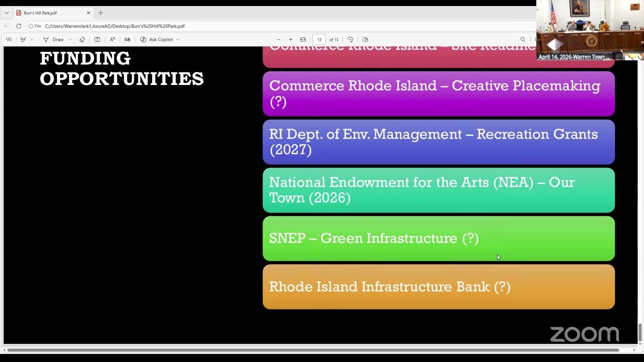Open the Page view options
Viewport: 644px width, 362px height.
pos(365,39)
